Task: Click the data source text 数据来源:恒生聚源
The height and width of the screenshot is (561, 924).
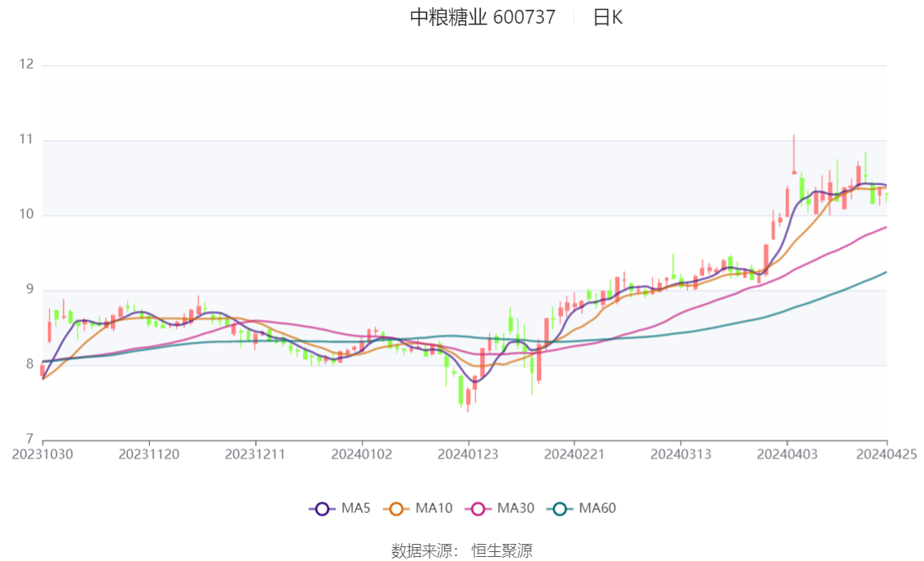Action: click(462, 551)
